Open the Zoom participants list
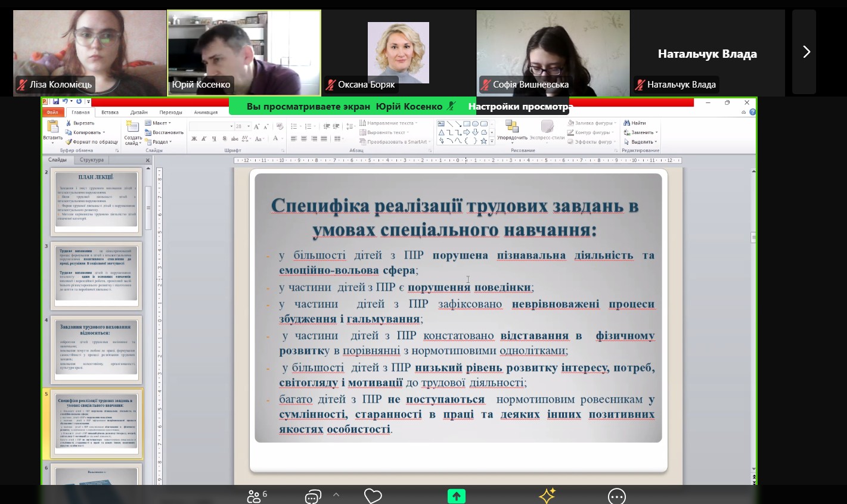Viewport: 847px width, 504px height. (x=257, y=496)
